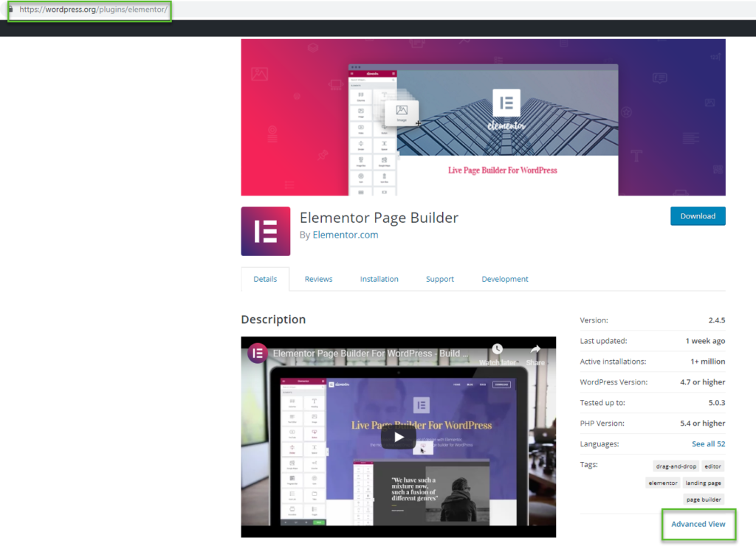The image size is (756, 549).
Task: Click the Elementor Page Builder title
Action: [x=379, y=218]
